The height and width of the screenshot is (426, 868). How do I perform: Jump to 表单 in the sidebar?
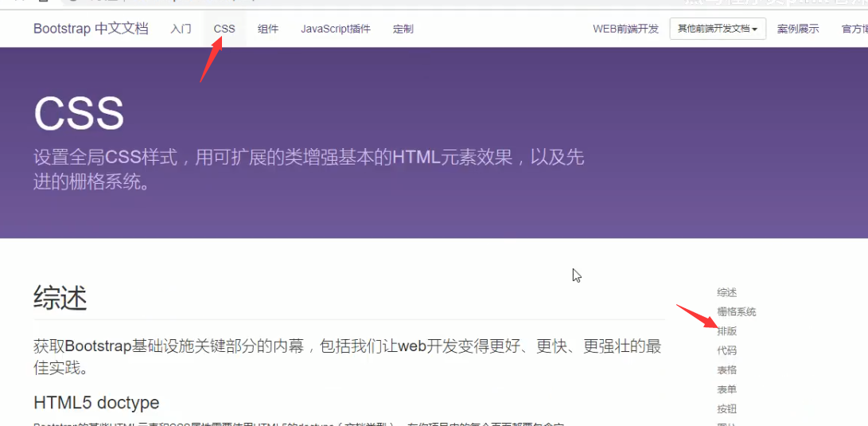[727, 389]
